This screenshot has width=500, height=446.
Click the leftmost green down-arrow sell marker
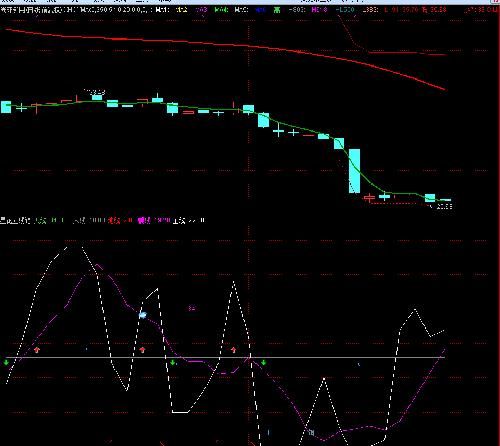tap(6, 362)
